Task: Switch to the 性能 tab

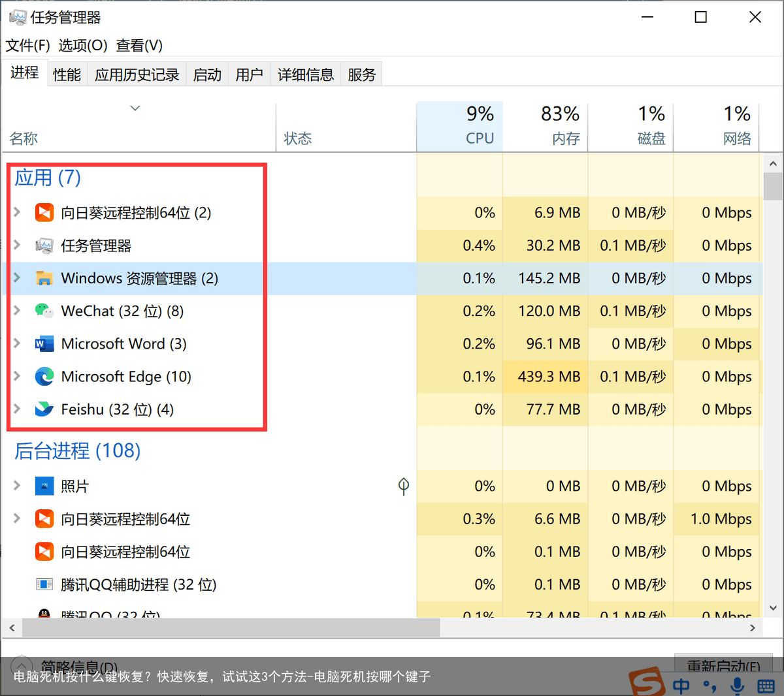Action: [x=67, y=74]
